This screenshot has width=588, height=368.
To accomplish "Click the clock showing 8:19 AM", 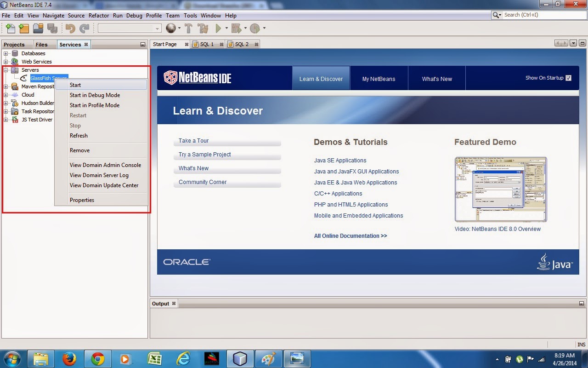I will (565, 356).
